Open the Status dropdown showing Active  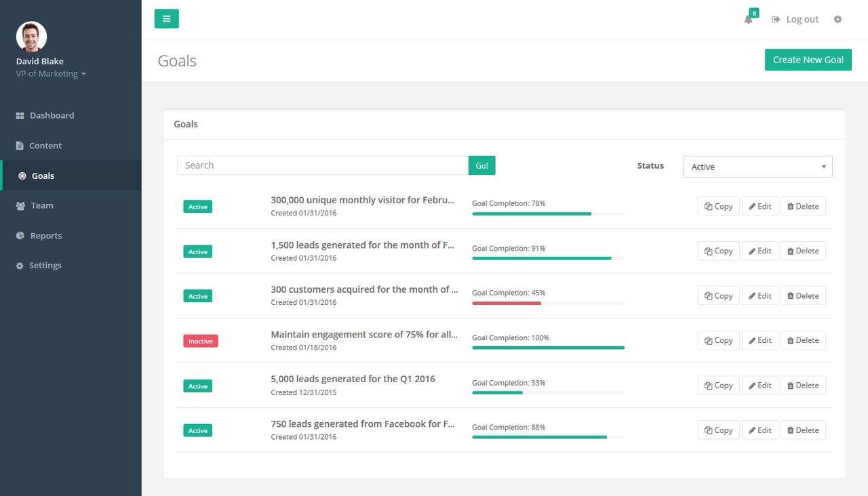click(x=757, y=166)
